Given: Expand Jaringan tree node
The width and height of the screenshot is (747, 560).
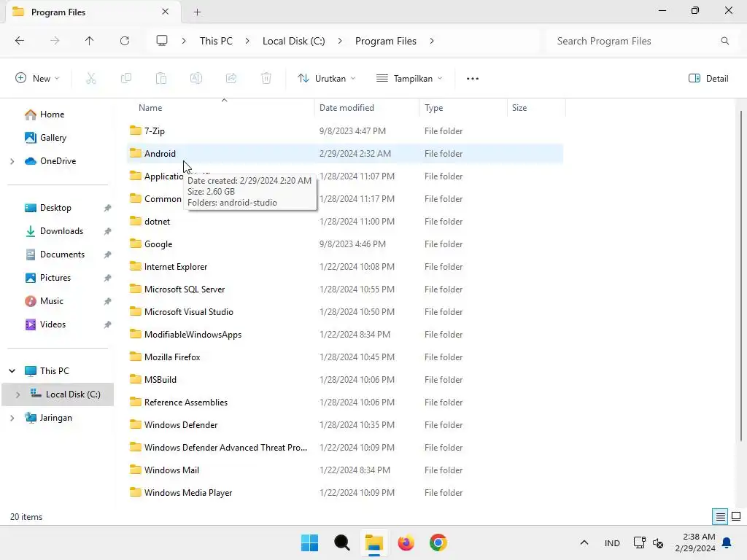Looking at the screenshot, I should coord(12,418).
